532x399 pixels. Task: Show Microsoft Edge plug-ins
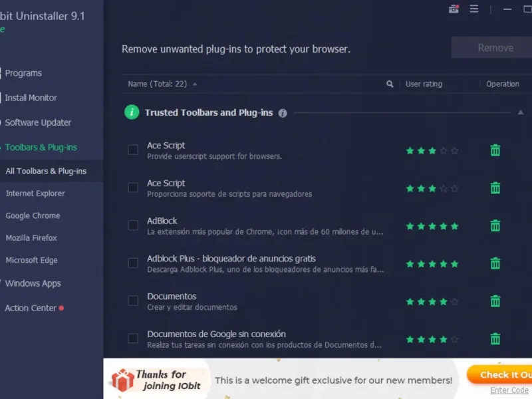pyautogui.click(x=31, y=260)
